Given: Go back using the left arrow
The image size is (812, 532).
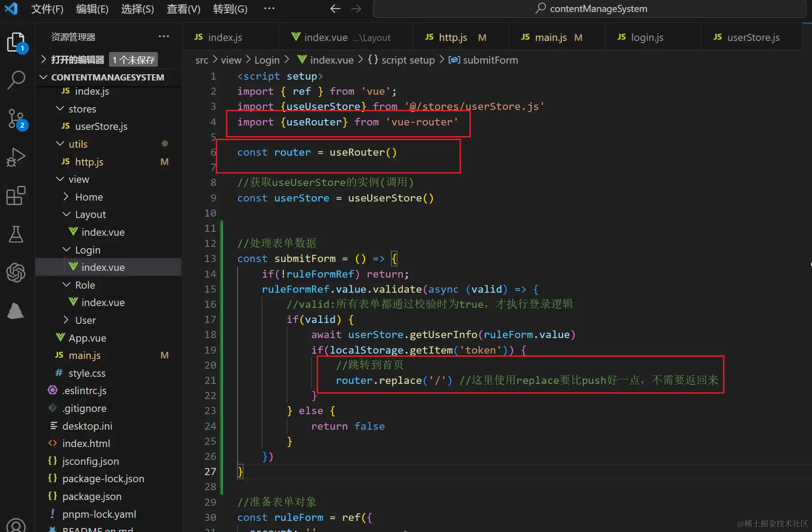Looking at the screenshot, I should pyautogui.click(x=335, y=9).
